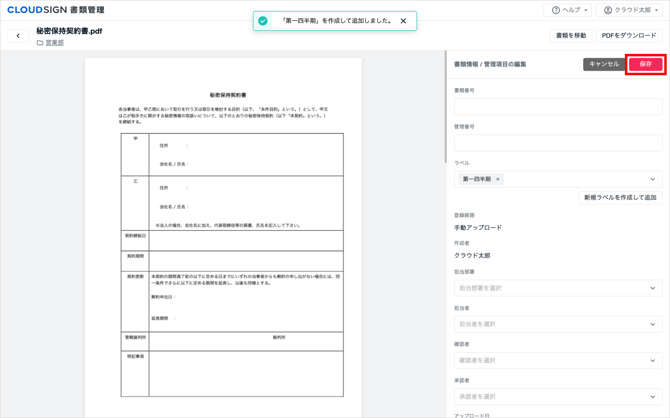Click the 書類情報 / 管理項目の編集 heading
670x418 pixels.
point(490,64)
